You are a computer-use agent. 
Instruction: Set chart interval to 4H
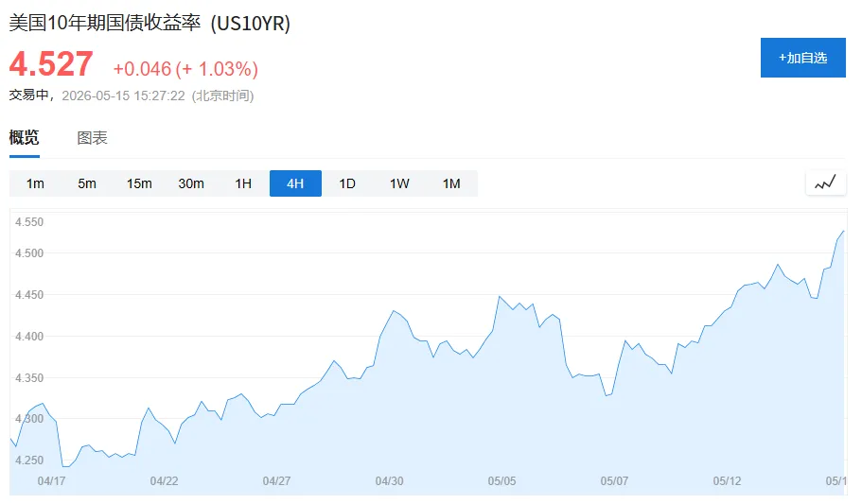(x=295, y=183)
